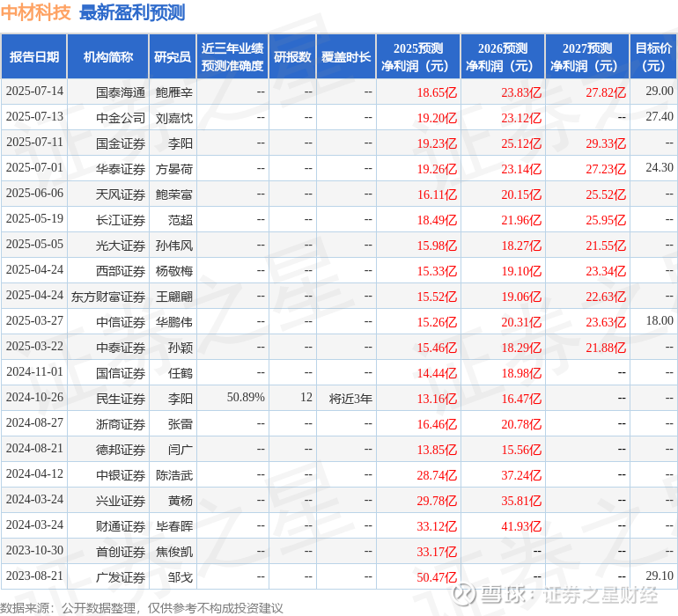Click researcher 杨敬梅
Screen dimensions: 678x616
tap(173, 271)
